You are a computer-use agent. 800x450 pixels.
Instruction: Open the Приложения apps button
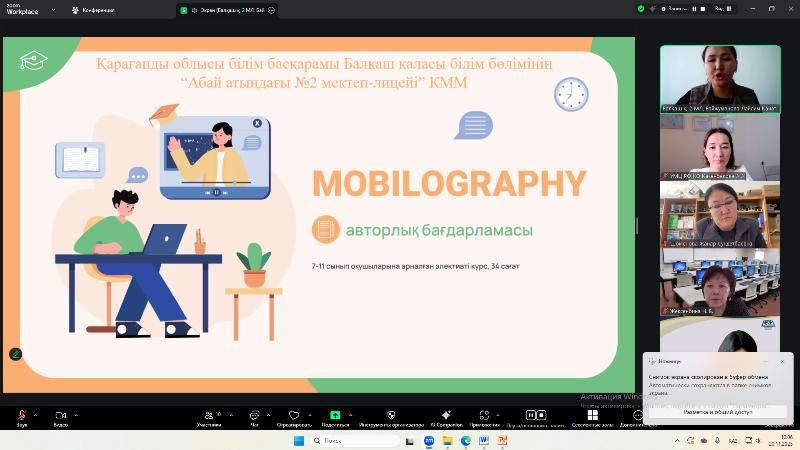(484, 415)
